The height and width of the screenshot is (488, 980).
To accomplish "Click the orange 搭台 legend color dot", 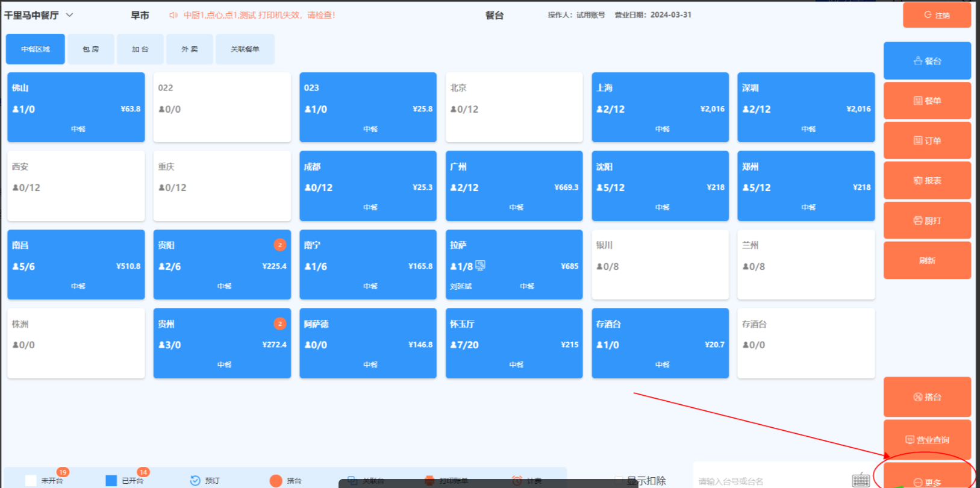I will (x=276, y=480).
